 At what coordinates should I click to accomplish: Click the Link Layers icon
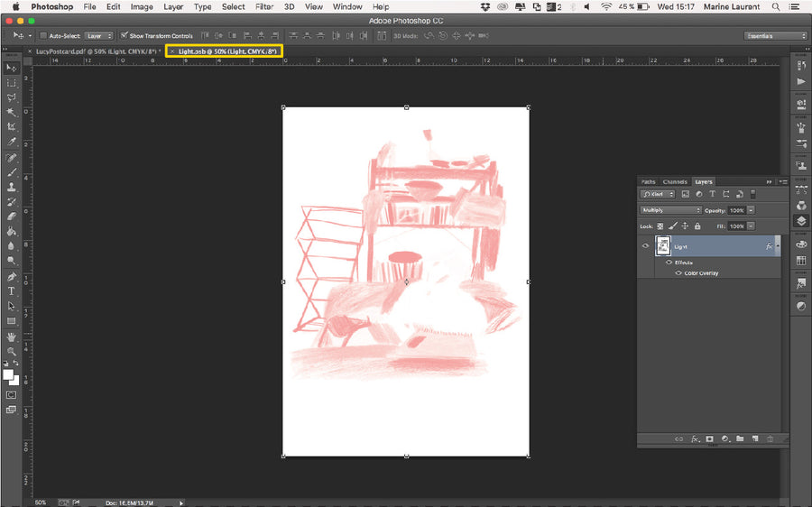[678, 438]
